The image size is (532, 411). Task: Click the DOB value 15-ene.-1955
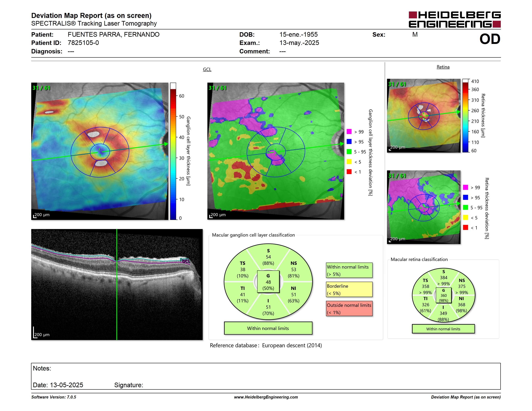click(298, 35)
